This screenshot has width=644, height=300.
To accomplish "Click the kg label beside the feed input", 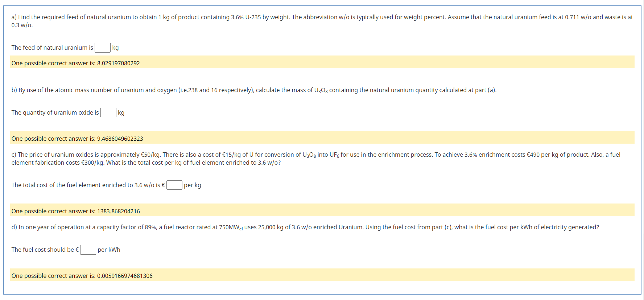I will click(115, 48).
